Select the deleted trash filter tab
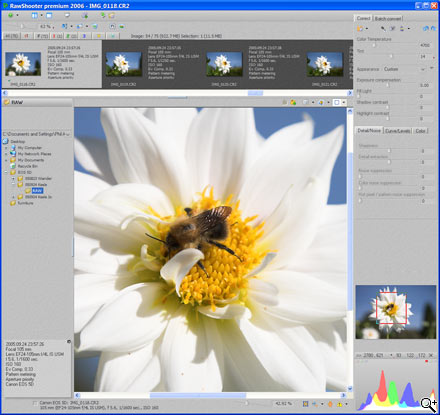Screen dimensions: 440x415 26,36
